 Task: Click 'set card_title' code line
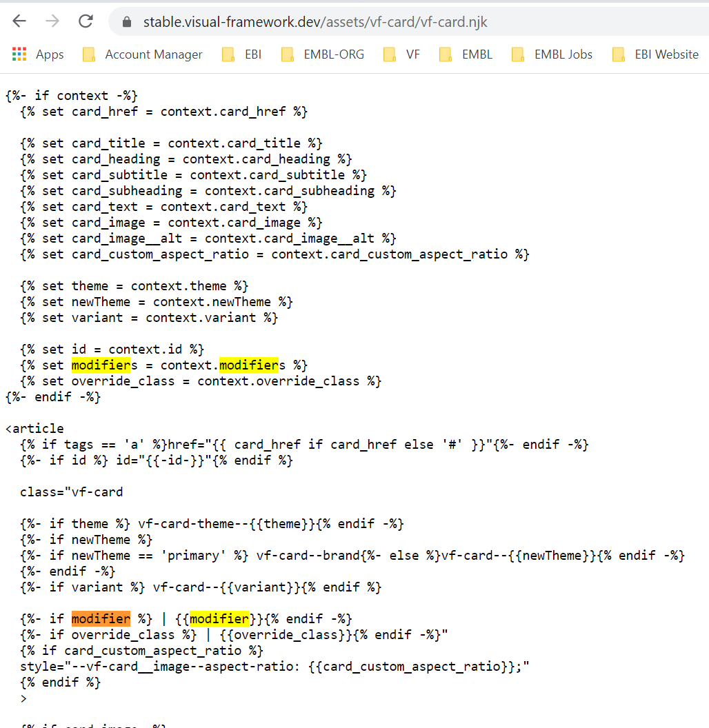pos(172,143)
